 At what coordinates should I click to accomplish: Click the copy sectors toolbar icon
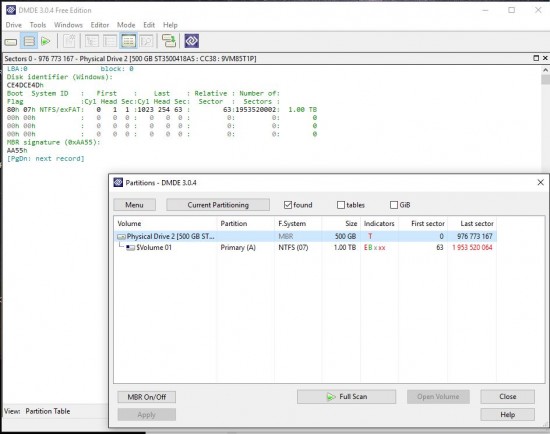(x=169, y=41)
